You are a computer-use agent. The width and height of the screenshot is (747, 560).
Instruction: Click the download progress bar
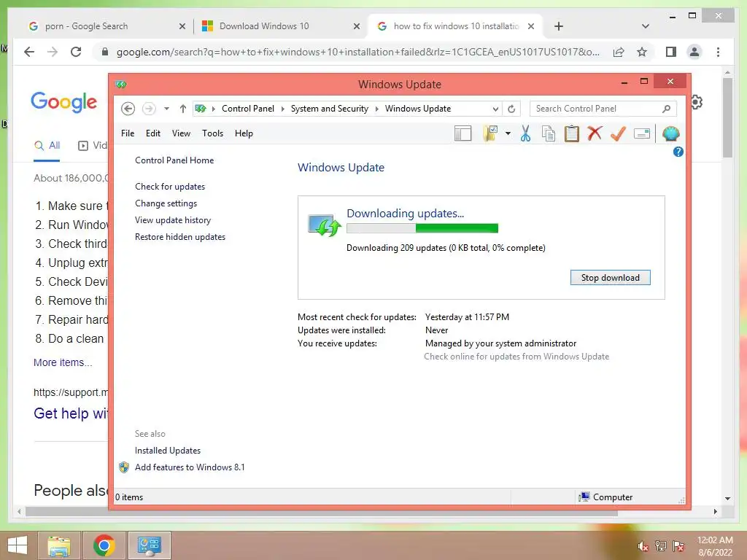tap(422, 228)
